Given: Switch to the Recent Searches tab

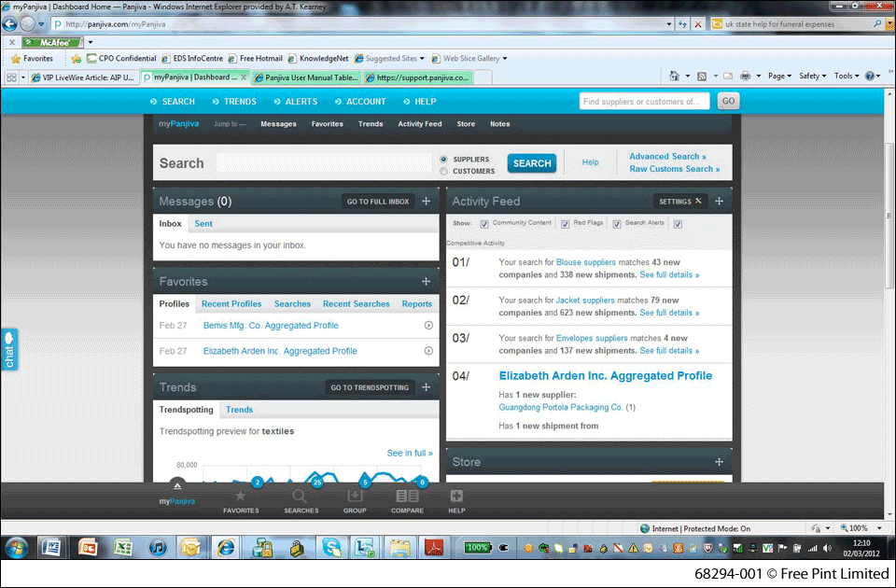Looking at the screenshot, I should click(356, 304).
